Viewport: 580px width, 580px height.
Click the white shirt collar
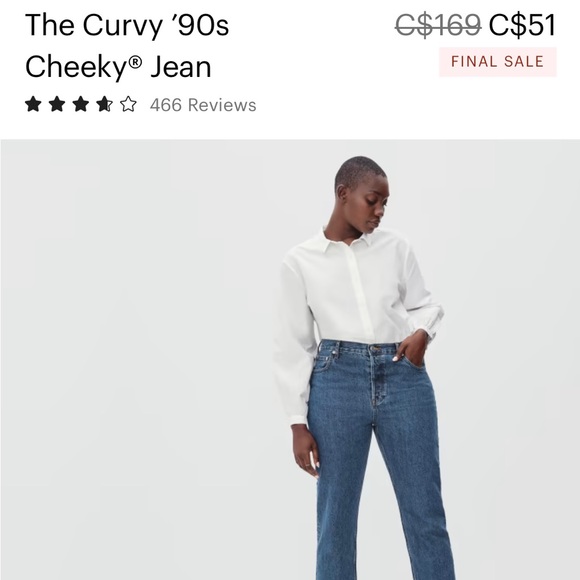(350, 239)
